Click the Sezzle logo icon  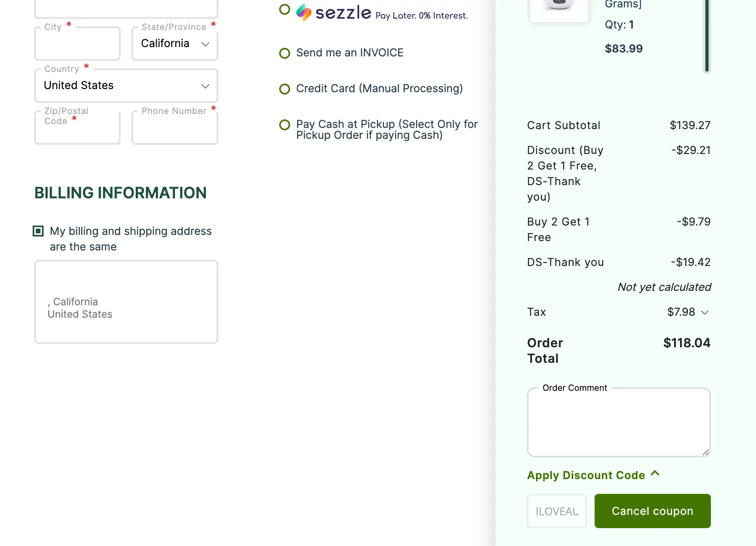(304, 12)
